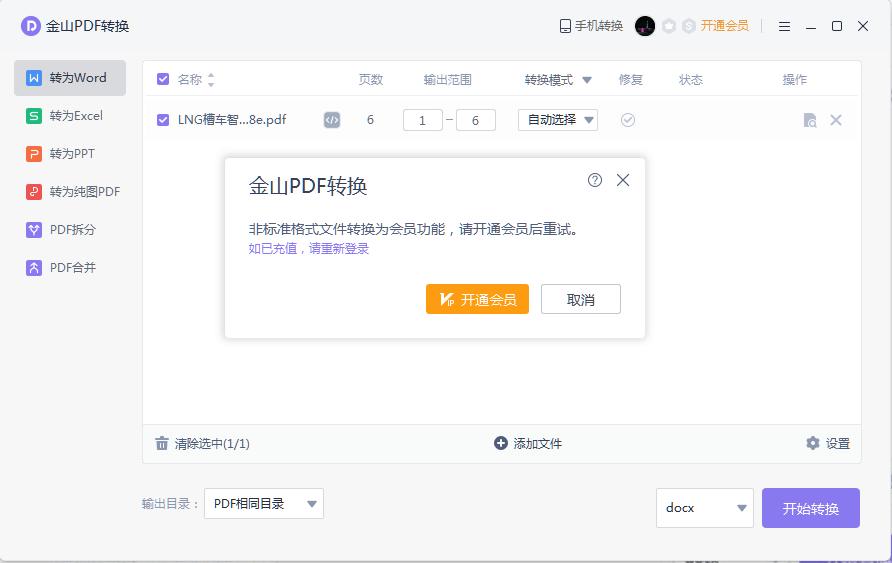The width and height of the screenshot is (892, 563).
Task: Switch to 转为PPT tab
Action: 70,154
